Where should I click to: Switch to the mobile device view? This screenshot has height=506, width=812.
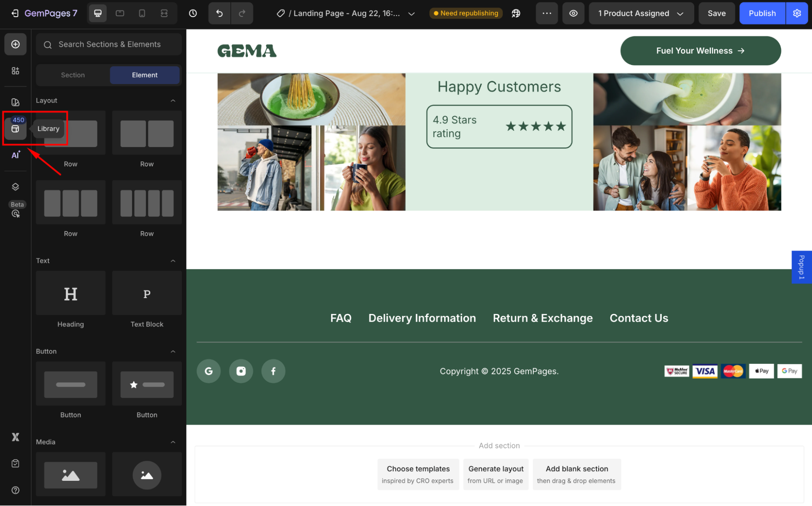(142, 13)
